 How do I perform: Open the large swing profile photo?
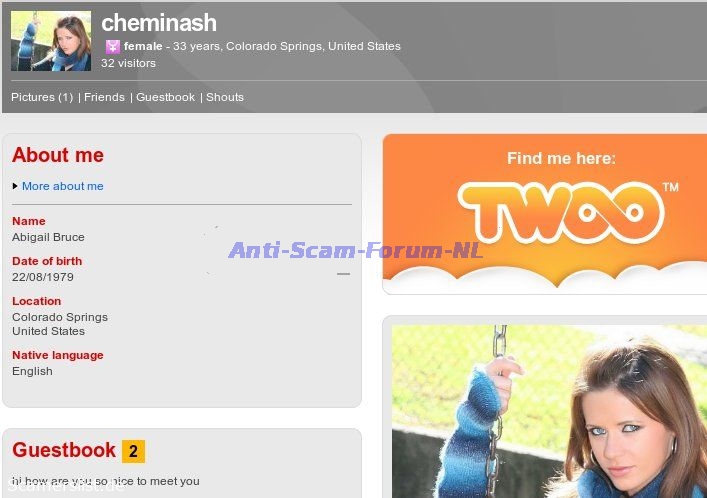[549, 411]
